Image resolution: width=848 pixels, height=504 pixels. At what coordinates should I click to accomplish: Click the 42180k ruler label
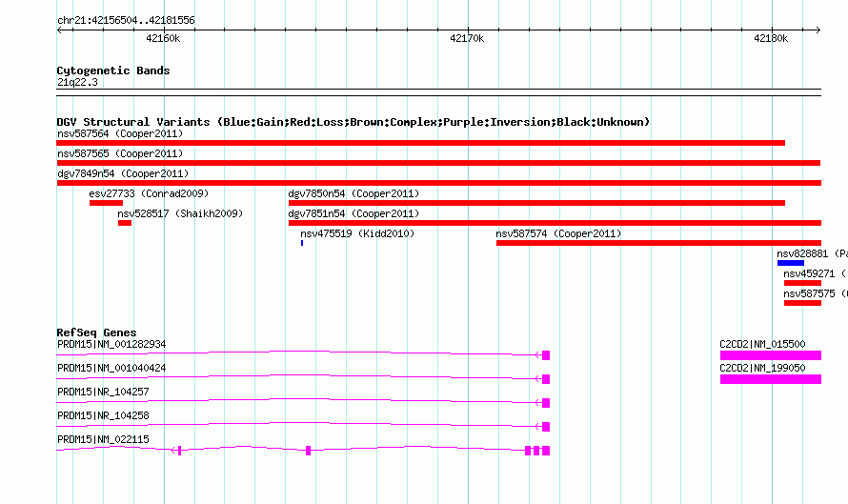point(771,38)
